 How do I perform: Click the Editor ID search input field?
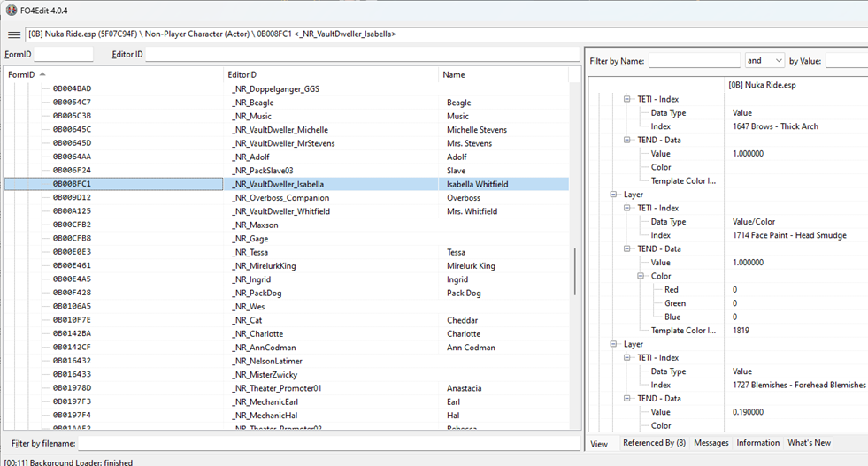tap(363, 54)
